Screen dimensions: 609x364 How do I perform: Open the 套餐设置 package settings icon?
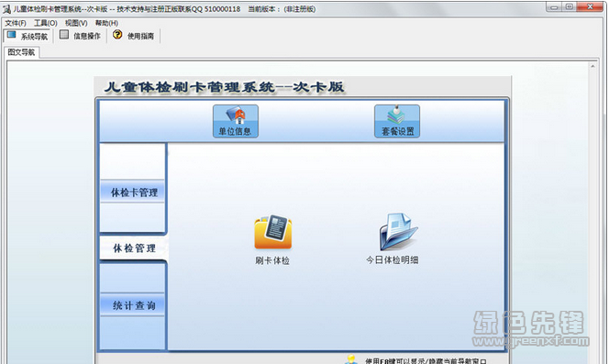click(x=397, y=121)
